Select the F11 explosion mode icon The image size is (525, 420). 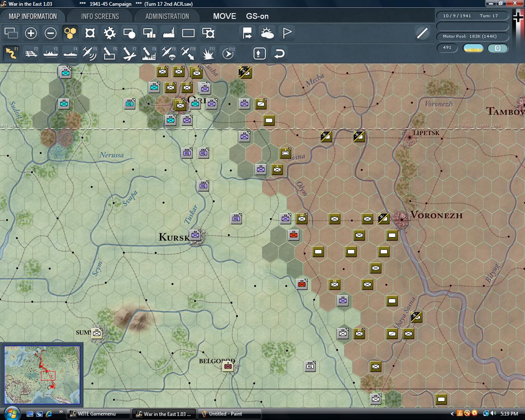[x=208, y=53]
